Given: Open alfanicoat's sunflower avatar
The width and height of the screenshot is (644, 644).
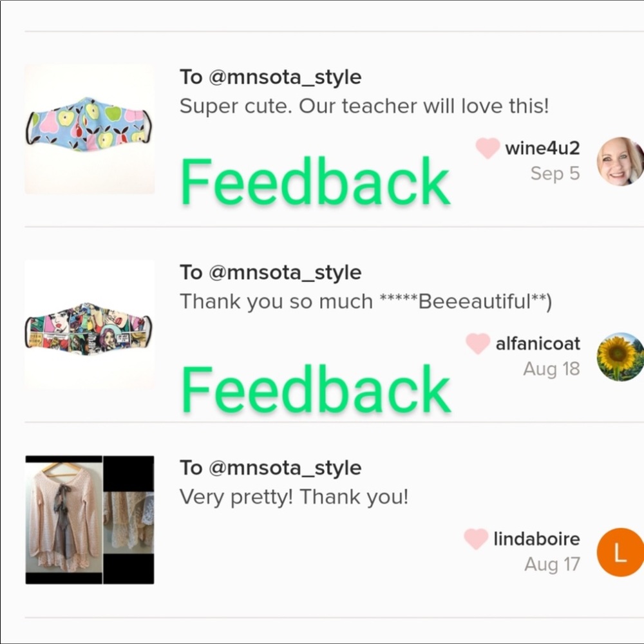Looking at the screenshot, I should (x=620, y=357).
